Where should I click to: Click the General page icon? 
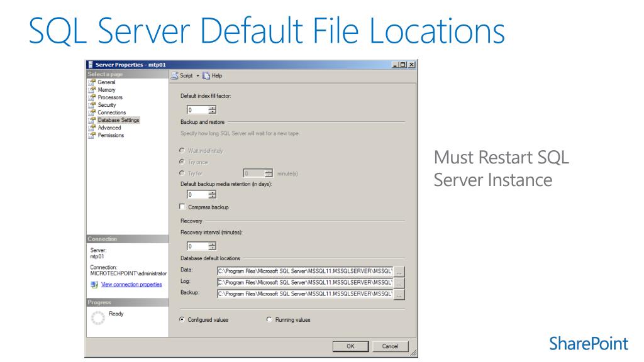coord(92,82)
